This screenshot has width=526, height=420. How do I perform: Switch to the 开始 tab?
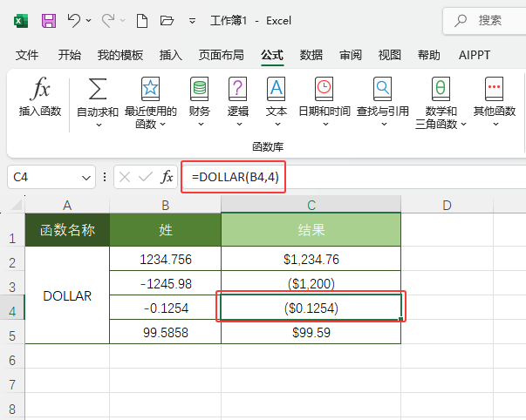point(70,55)
